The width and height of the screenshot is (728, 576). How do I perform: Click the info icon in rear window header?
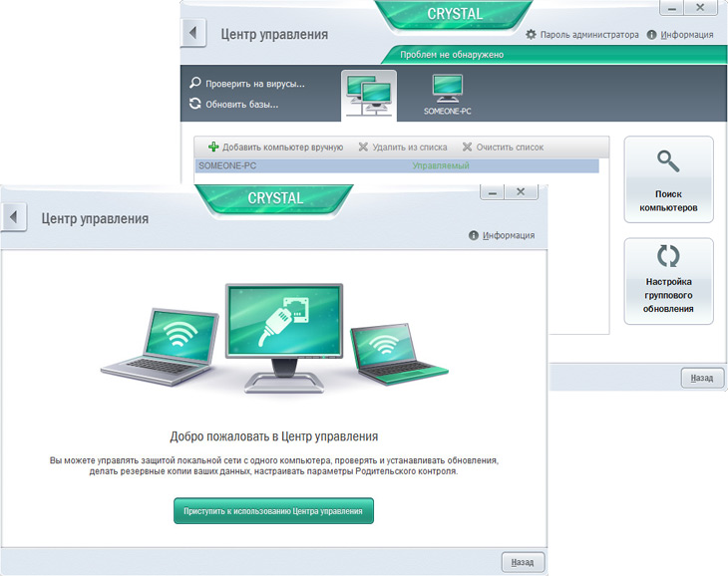[x=651, y=35]
